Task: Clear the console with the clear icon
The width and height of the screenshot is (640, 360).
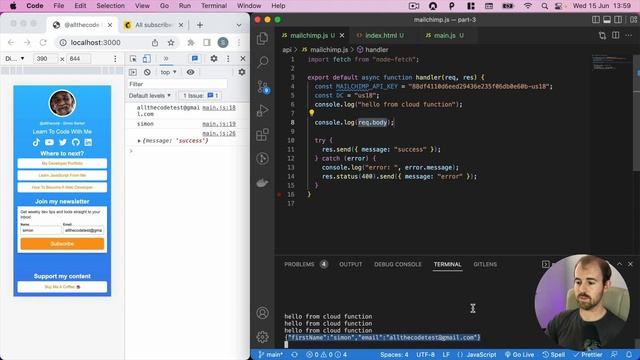Action: point(147,72)
